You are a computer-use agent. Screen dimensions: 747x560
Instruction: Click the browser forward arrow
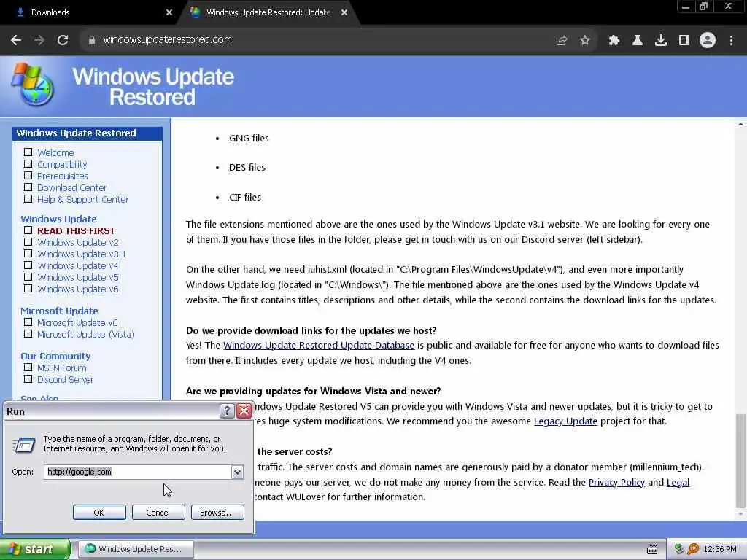39,40
